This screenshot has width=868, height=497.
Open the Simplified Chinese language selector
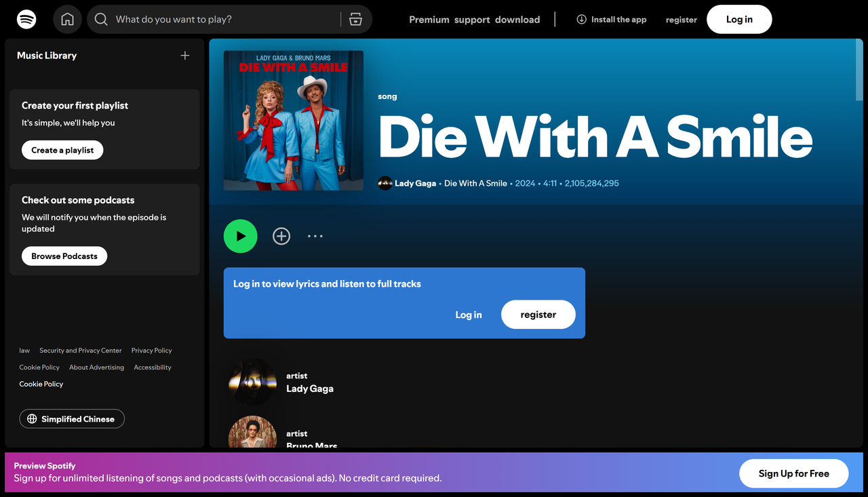point(72,419)
